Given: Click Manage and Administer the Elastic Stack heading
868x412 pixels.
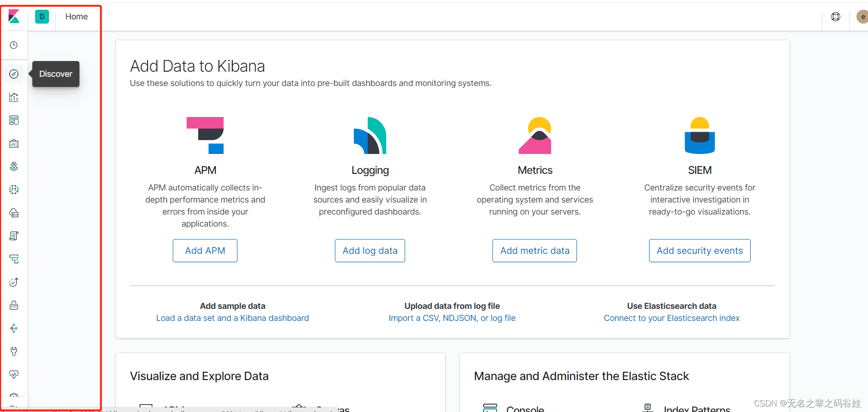Looking at the screenshot, I should (x=582, y=376).
